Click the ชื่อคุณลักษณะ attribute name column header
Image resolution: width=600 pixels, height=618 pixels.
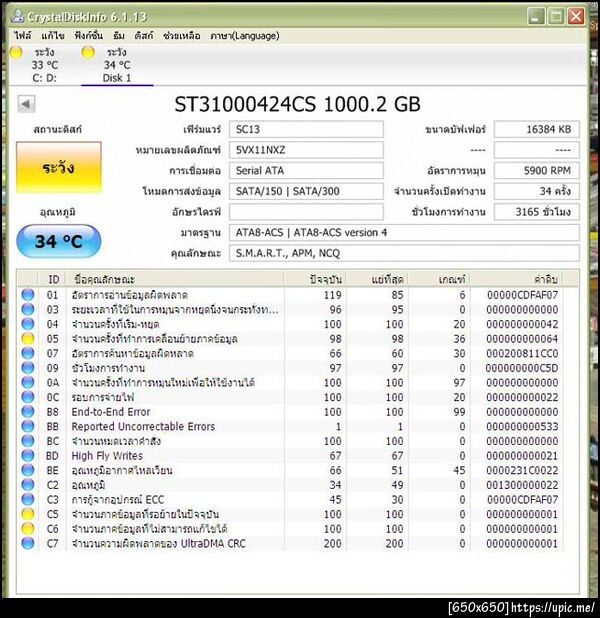tap(175, 279)
